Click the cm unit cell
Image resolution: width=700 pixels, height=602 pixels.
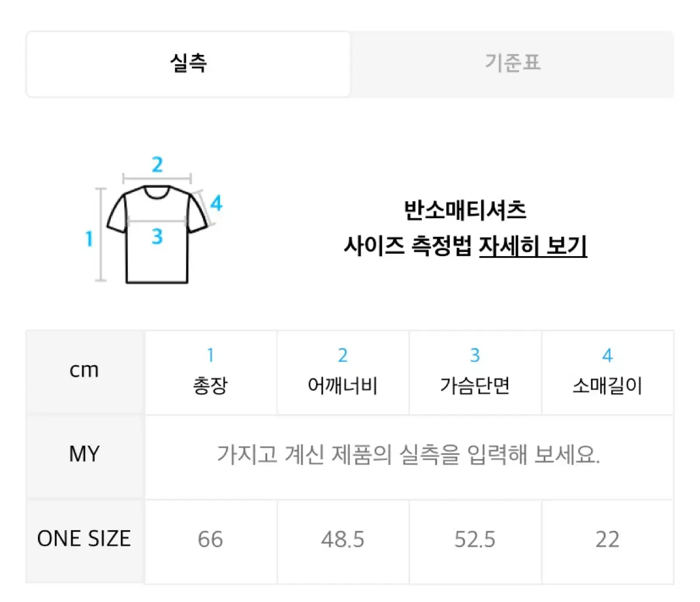pyautogui.click(x=85, y=372)
